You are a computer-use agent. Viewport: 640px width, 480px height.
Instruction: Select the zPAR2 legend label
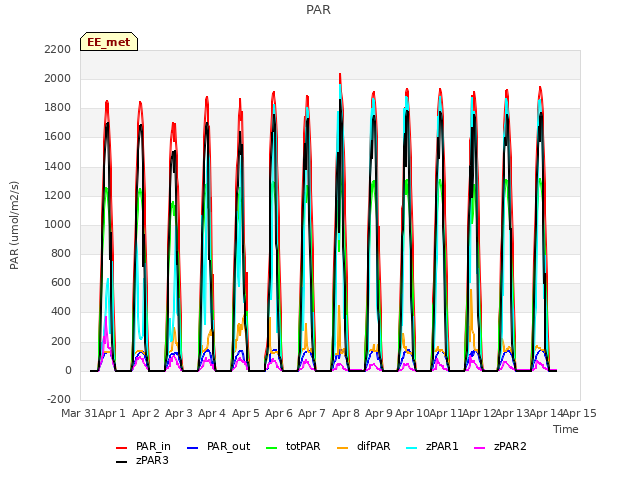[x=510, y=447]
